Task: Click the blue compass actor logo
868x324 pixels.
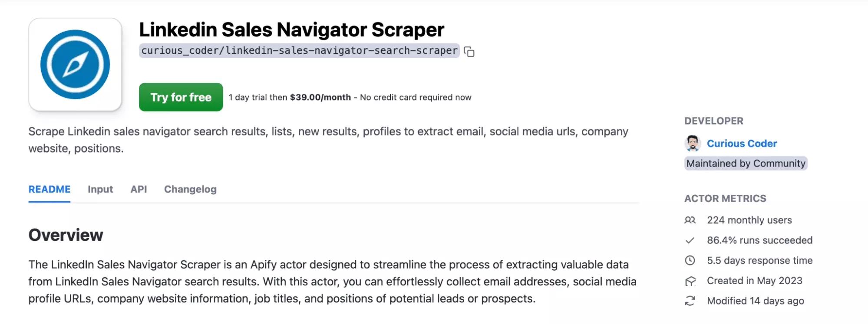Action: click(75, 63)
